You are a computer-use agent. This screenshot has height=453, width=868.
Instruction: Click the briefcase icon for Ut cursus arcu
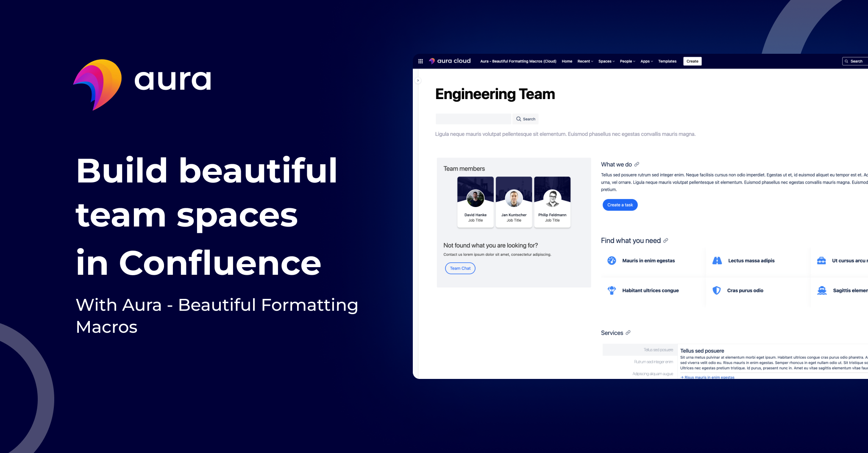821,260
